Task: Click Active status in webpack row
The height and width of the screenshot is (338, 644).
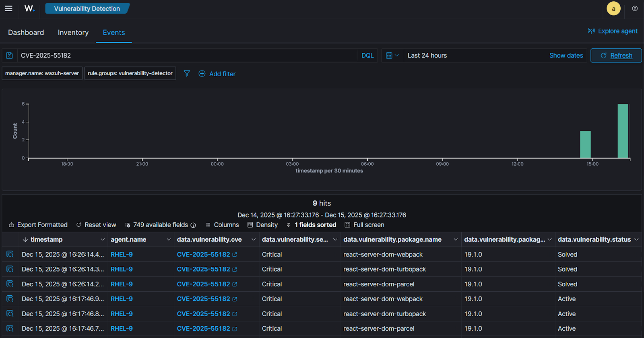Action: tap(567, 299)
